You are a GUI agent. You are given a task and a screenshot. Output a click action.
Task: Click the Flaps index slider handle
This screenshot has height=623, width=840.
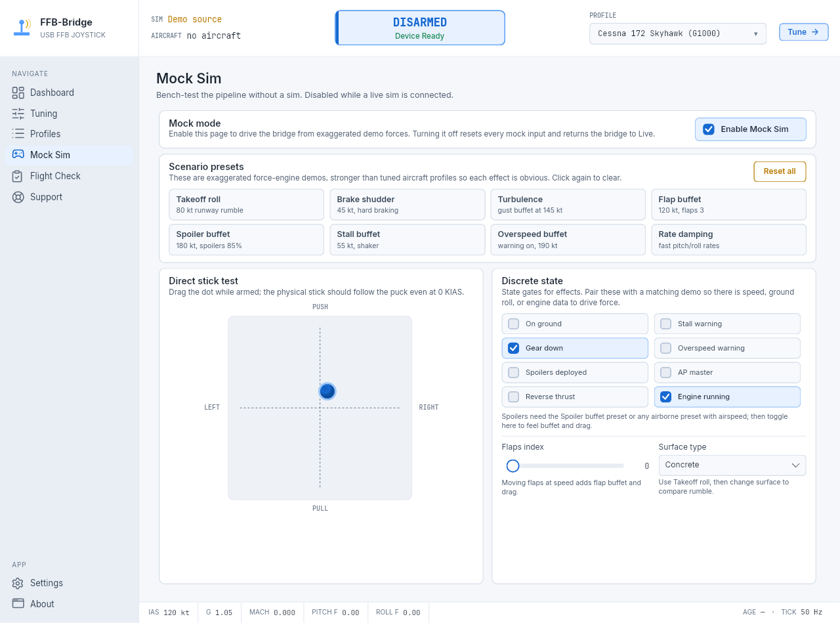513,465
